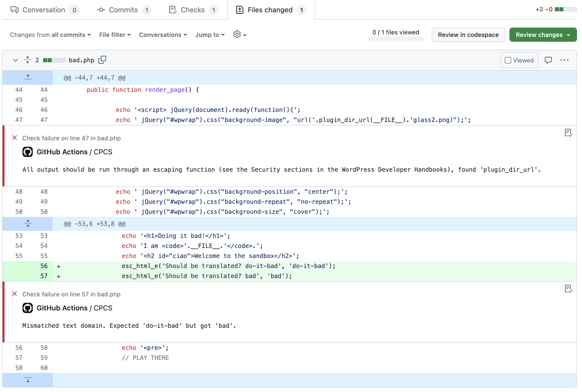Start a comment on the line 57 check annotation
582x392 pixels.
[x=568, y=289]
